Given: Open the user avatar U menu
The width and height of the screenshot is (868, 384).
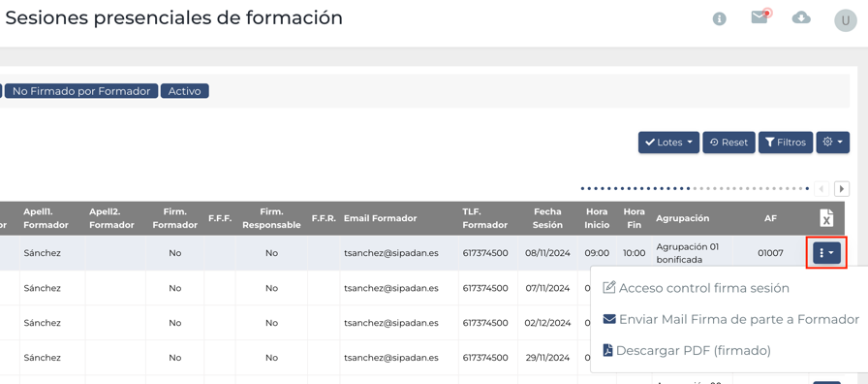Looking at the screenshot, I should pyautogui.click(x=846, y=21).
